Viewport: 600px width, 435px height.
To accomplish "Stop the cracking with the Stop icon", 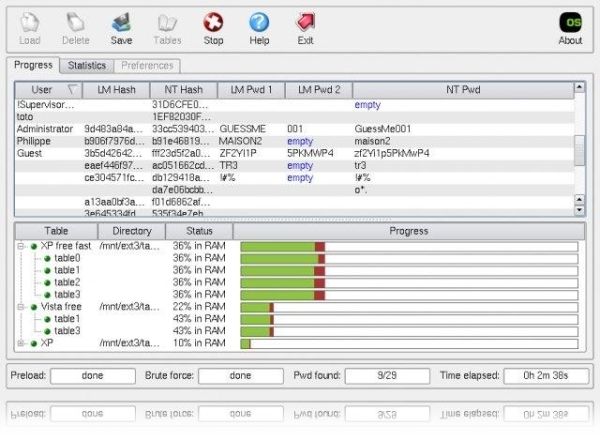I will [213, 22].
